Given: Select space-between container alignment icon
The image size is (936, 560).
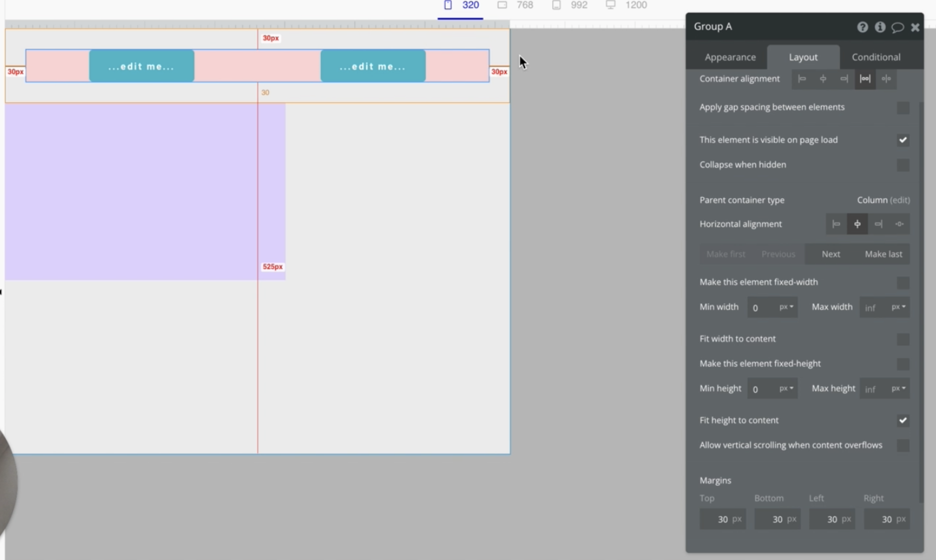Looking at the screenshot, I should coord(865,79).
